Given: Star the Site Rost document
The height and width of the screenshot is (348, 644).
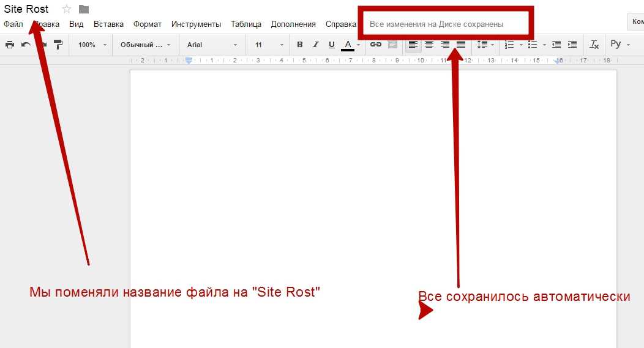Looking at the screenshot, I should [67, 9].
